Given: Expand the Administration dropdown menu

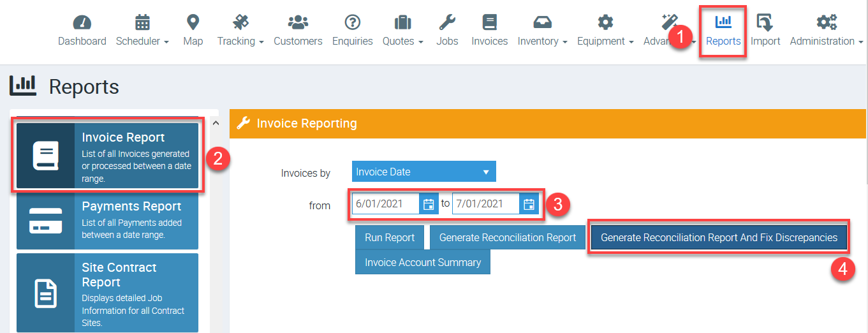Looking at the screenshot, I should 826,41.
